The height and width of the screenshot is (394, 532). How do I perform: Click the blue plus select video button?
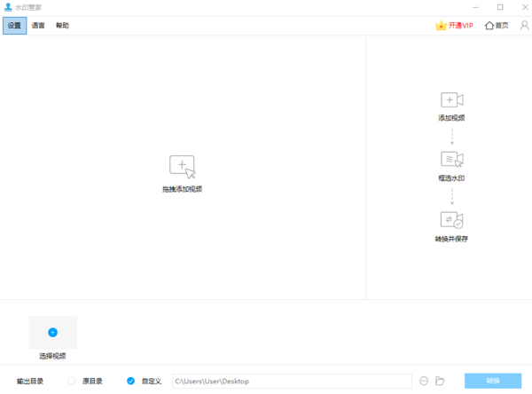52,332
